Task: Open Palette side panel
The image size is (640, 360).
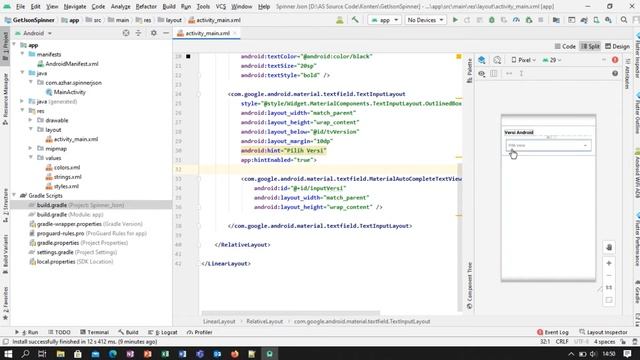Action: pyautogui.click(x=469, y=70)
